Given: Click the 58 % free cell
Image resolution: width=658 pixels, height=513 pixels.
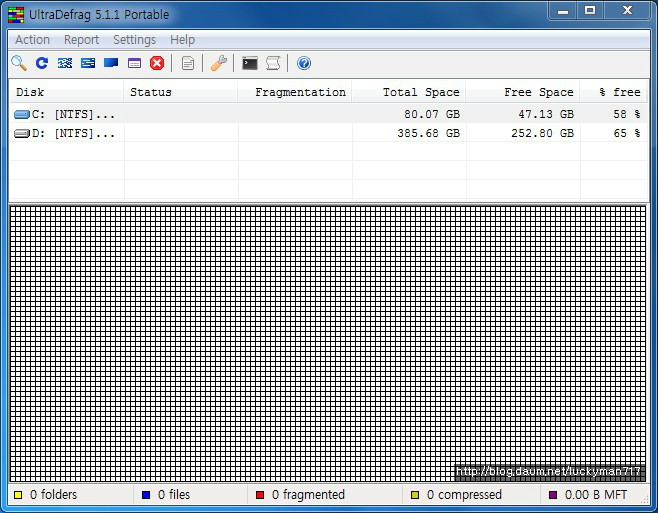Looking at the screenshot, I should 627,114.
